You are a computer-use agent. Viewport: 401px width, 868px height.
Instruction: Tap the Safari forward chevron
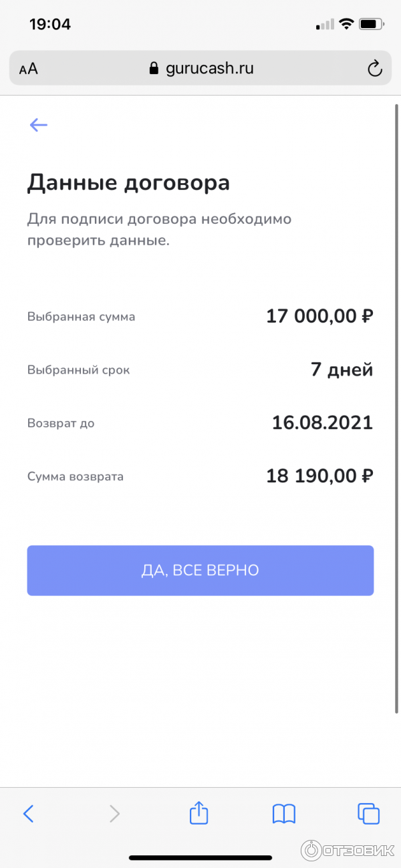(114, 813)
